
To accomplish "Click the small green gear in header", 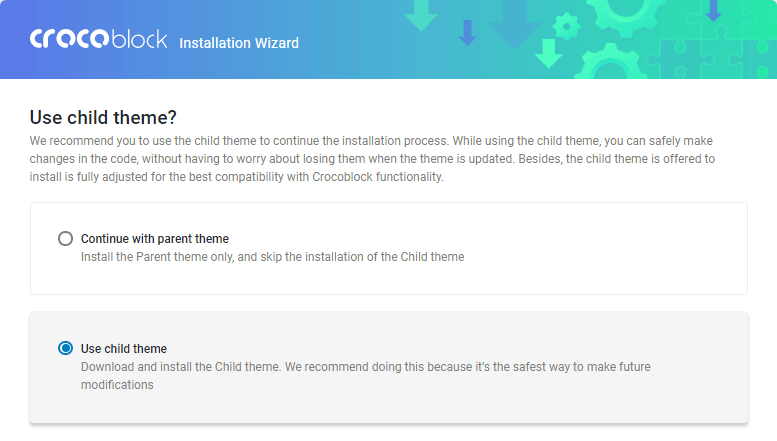I will [567, 26].
